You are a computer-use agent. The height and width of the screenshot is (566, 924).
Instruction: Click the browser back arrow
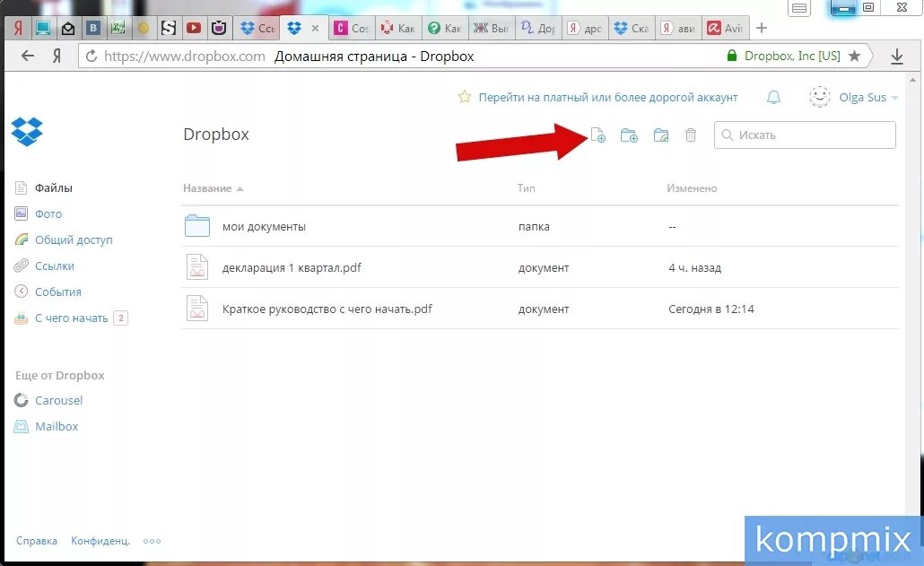28,56
